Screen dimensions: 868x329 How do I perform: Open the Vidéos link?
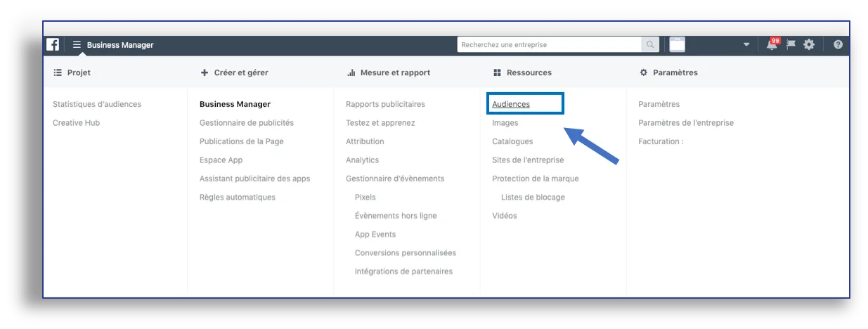505,216
